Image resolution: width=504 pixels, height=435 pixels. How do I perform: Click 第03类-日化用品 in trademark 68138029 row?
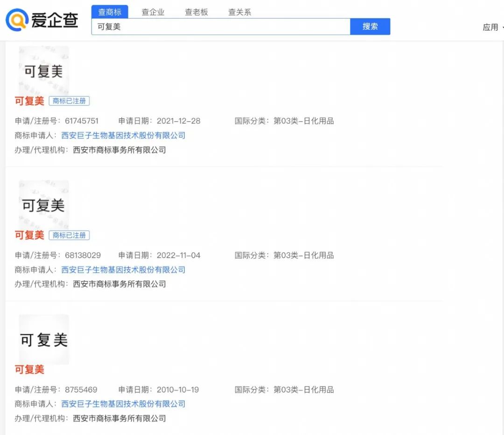tap(304, 255)
